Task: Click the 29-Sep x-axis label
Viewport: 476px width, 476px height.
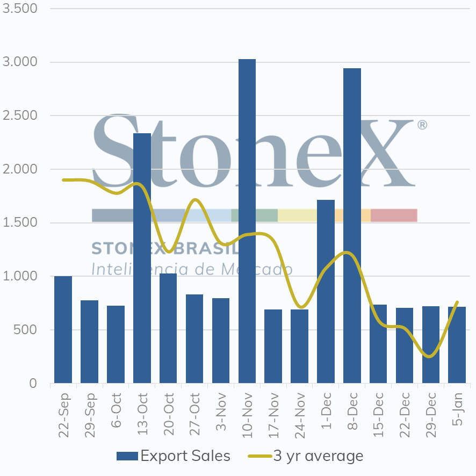Action: (x=90, y=415)
